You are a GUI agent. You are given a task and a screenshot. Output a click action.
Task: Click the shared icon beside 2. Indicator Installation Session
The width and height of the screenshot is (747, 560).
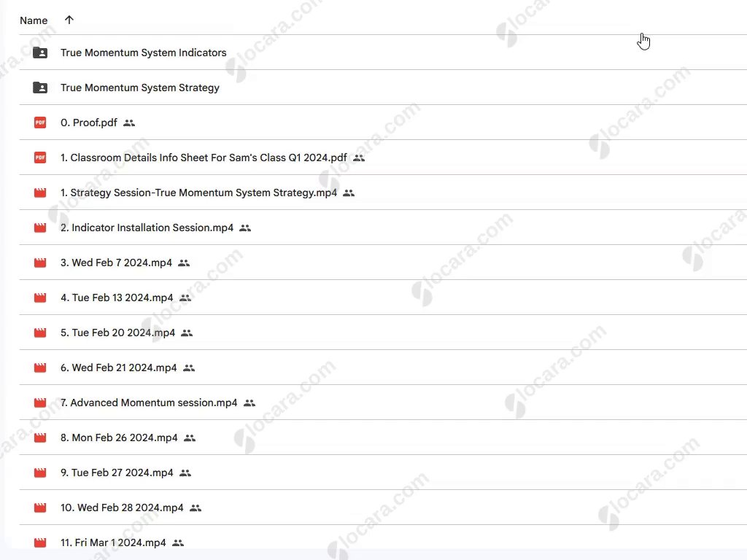[245, 228]
